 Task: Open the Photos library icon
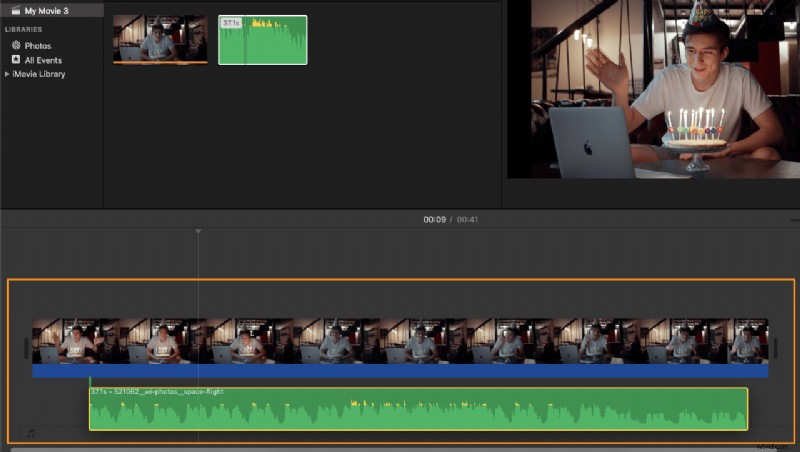click(16, 45)
